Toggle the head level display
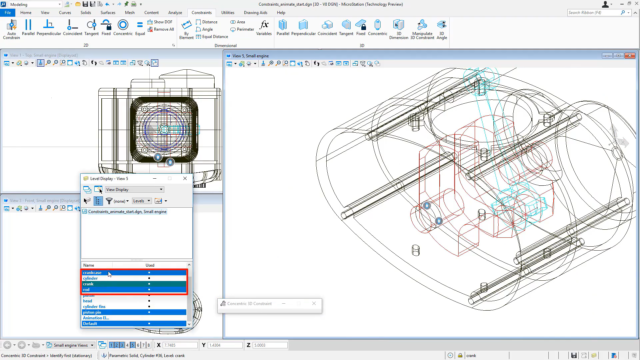This screenshot has width=640, height=360. (x=134, y=301)
